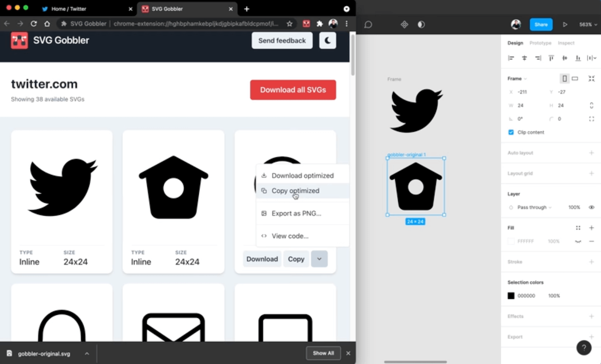The width and height of the screenshot is (601, 364).
Task: Select landscape frame orientation
Action: tap(575, 79)
